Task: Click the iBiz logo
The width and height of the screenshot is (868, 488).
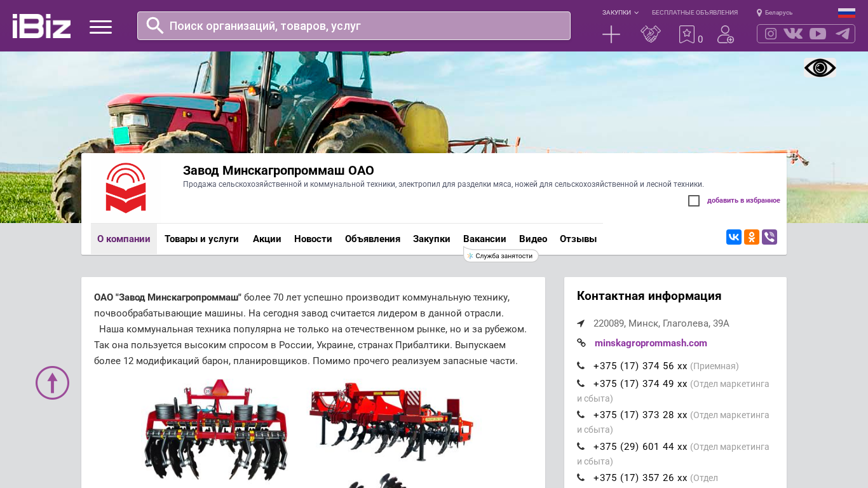Action: pos(41,26)
